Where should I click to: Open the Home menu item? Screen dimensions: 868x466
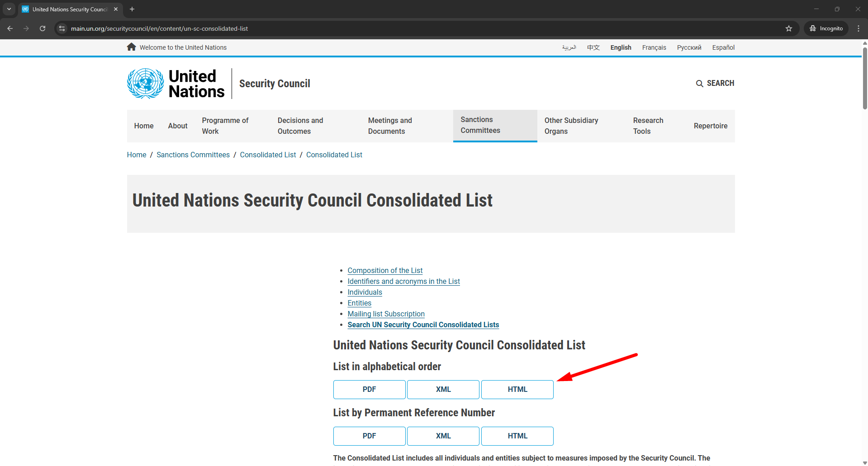(144, 126)
